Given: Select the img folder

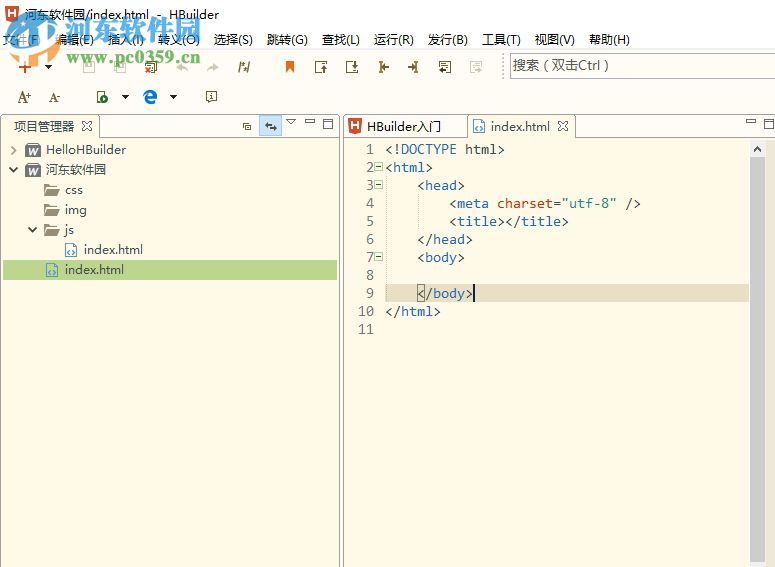Looking at the screenshot, I should 76,210.
